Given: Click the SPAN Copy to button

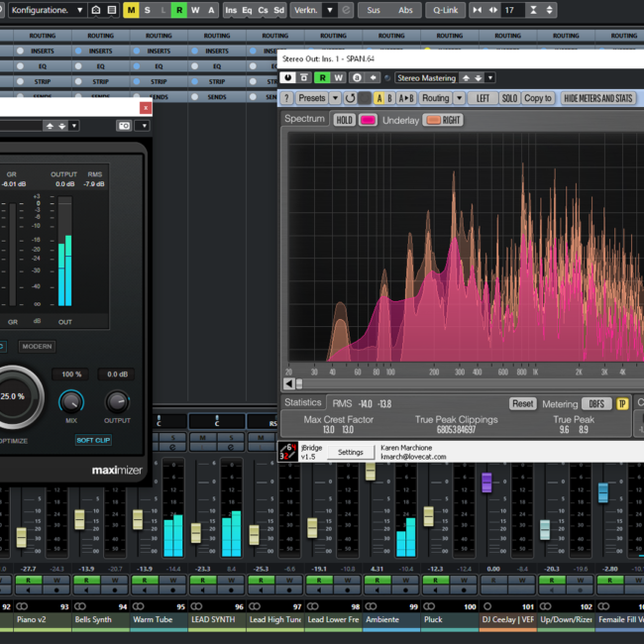Looking at the screenshot, I should [x=538, y=98].
